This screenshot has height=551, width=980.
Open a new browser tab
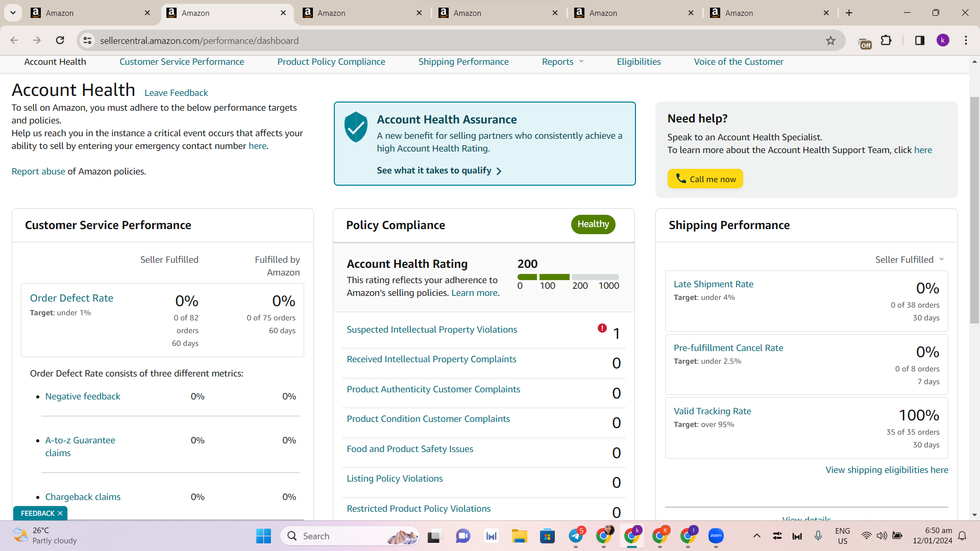tap(849, 13)
